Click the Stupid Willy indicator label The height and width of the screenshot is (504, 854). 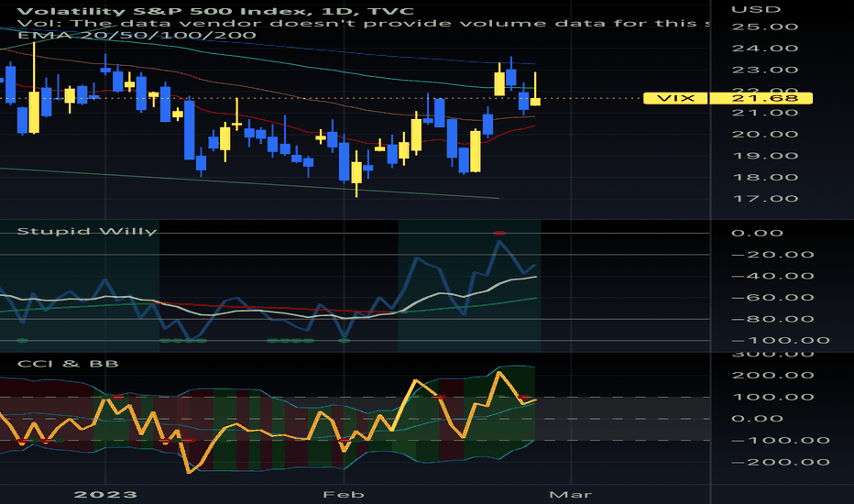point(87,231)
